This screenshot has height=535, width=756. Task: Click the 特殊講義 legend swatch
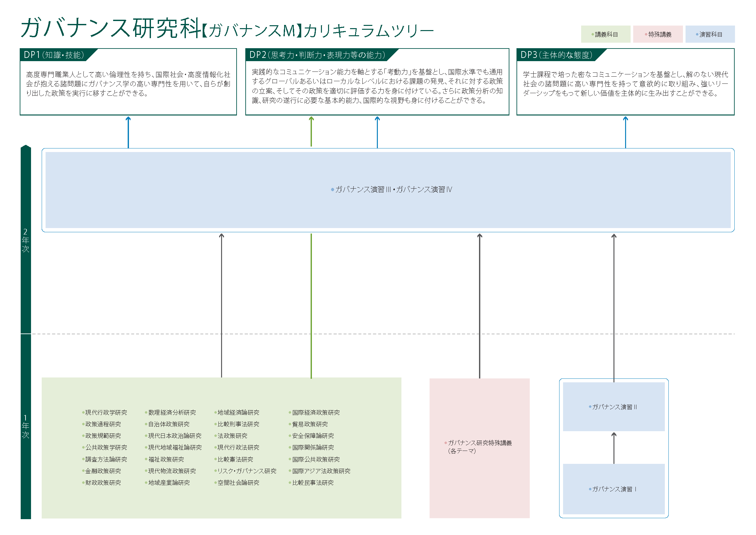coord(657,34)
